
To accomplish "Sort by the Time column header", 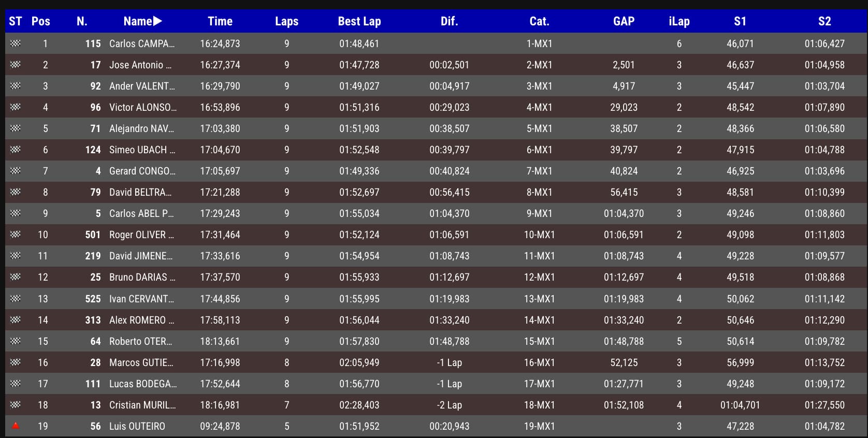I will point(220,21).
